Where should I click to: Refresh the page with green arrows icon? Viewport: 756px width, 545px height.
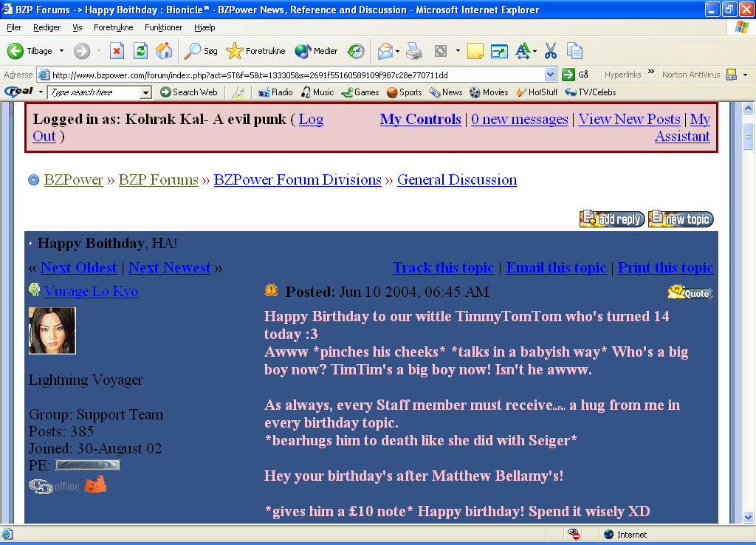[x=140, y=51]
